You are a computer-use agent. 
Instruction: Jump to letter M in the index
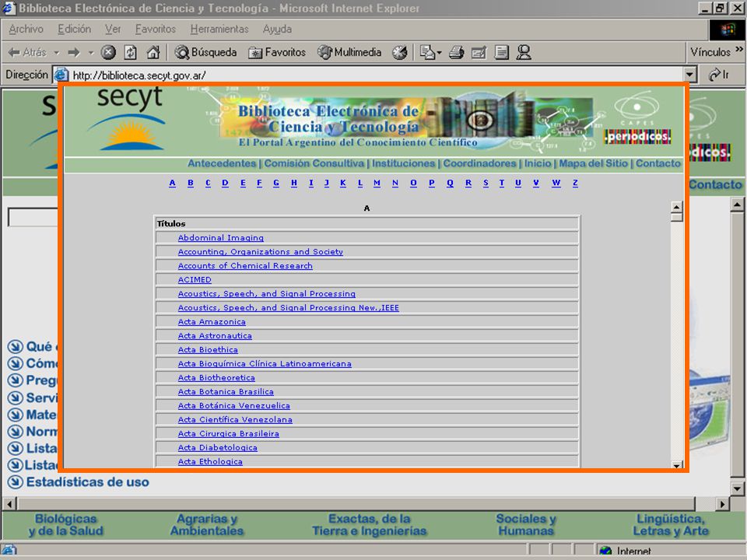click(x=377, y=183)
